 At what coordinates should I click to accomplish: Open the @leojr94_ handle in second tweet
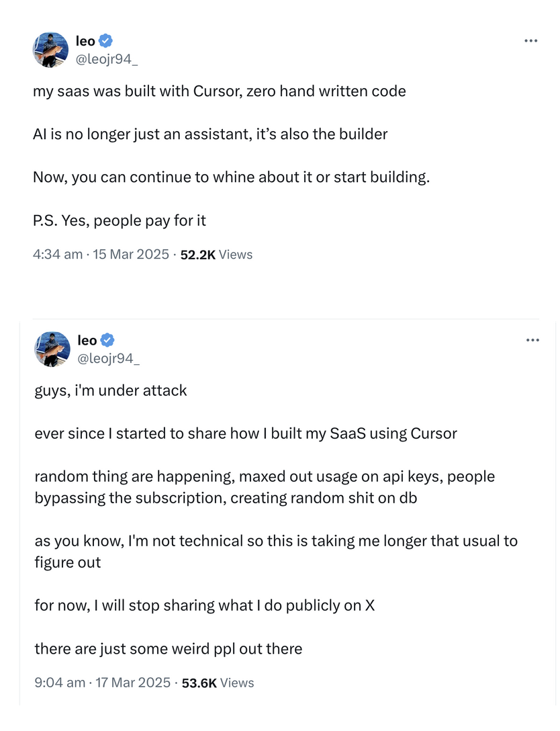(109, 359)
